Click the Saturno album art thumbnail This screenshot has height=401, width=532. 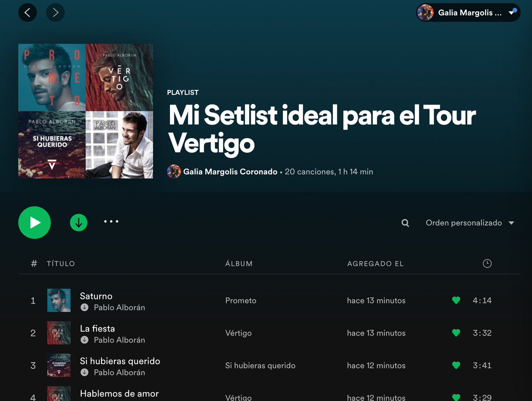coord(59,300)
